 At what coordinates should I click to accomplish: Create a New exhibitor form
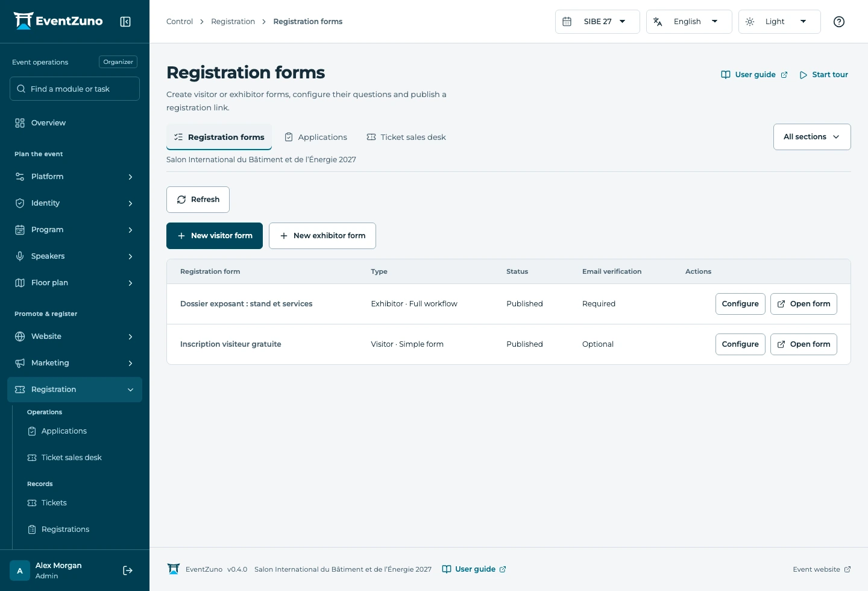click(322, 236)
